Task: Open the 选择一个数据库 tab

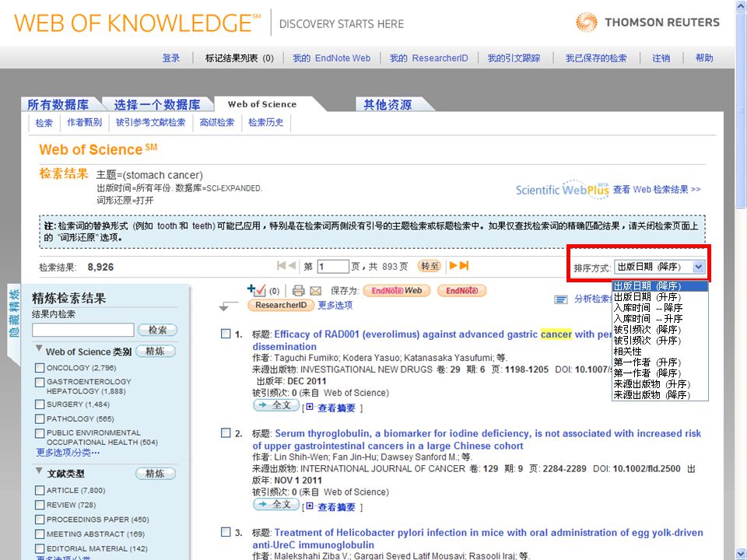Action: 156,104
